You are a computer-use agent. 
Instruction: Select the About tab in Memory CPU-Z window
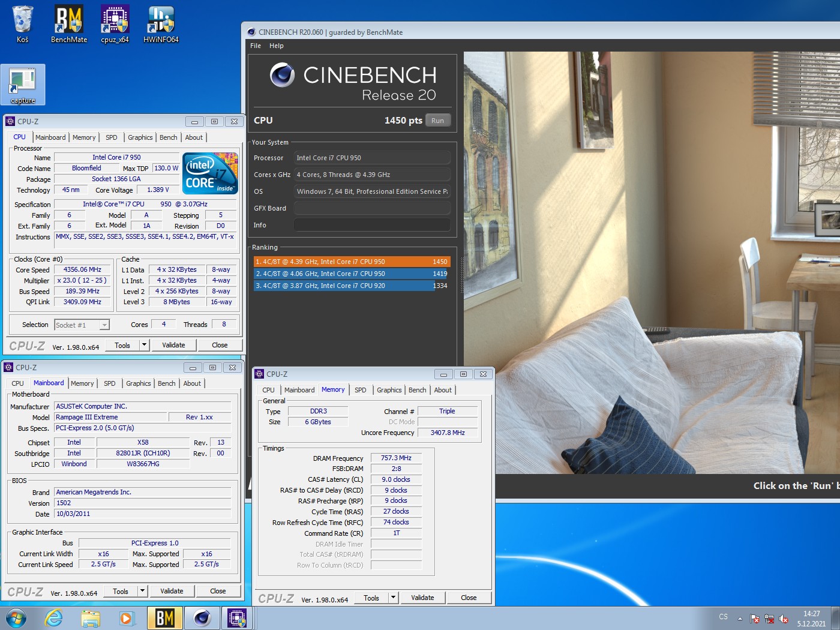coord(443,390)
